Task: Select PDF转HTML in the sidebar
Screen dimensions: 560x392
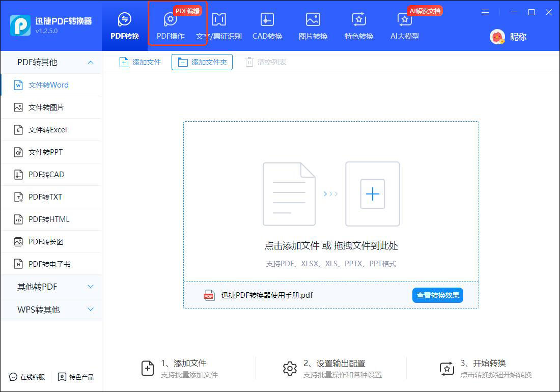Action: pos(51,219)
